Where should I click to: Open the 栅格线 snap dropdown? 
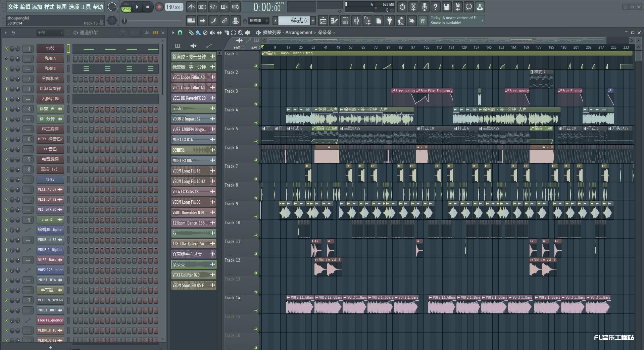coord(259,21)
